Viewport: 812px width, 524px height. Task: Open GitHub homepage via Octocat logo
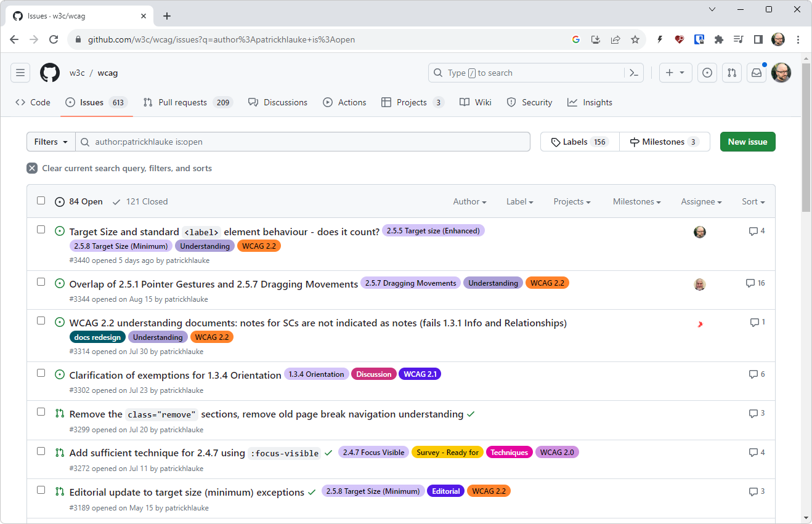[50, 73]
